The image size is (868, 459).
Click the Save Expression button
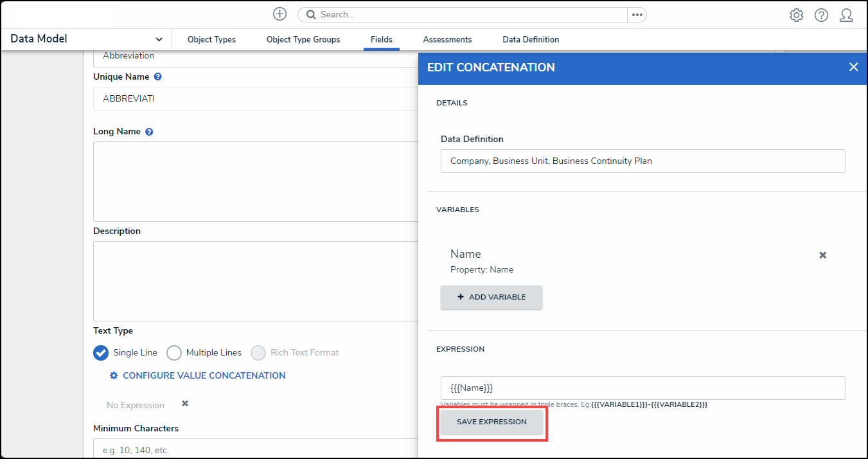click(x=492, y=422)
